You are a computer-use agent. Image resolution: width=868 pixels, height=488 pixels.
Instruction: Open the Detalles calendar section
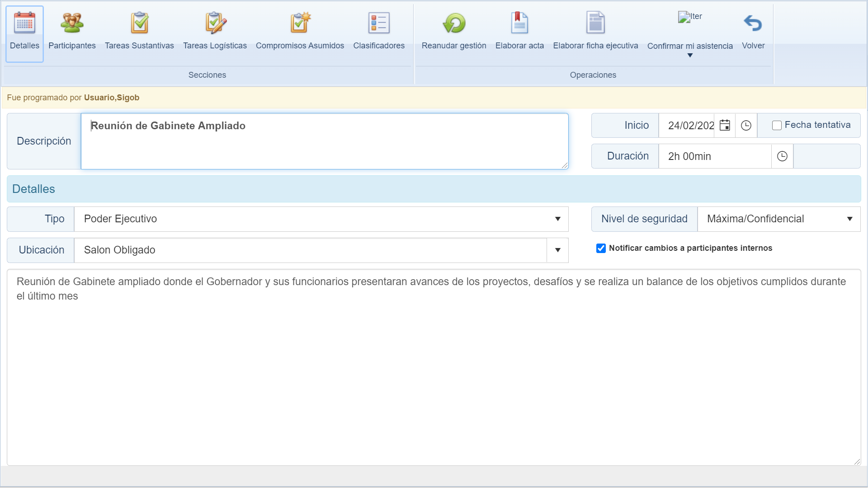[x=24, y=33]
